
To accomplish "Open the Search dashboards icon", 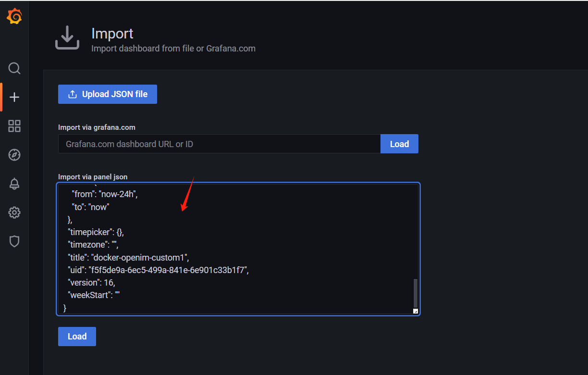I will click(14, 68).
